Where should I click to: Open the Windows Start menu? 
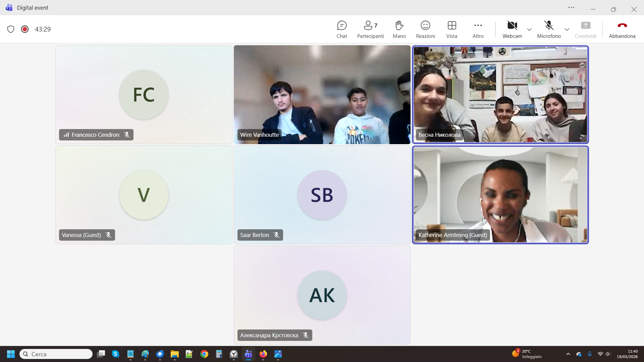(x=11, y=354)
